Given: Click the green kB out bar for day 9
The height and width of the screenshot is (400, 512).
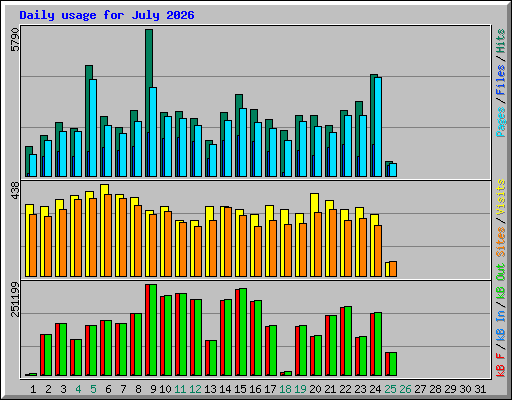Looking at the screenshot, I should tap(153, 330).
